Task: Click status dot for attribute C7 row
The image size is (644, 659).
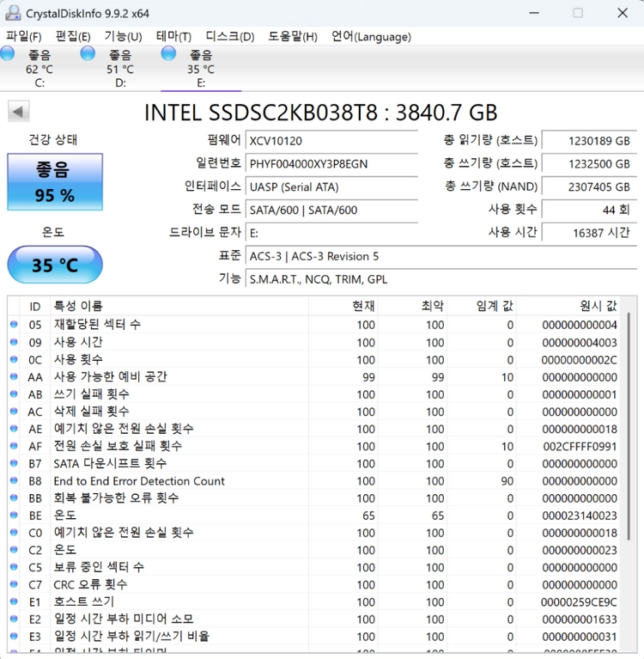Action: [14, 584]
